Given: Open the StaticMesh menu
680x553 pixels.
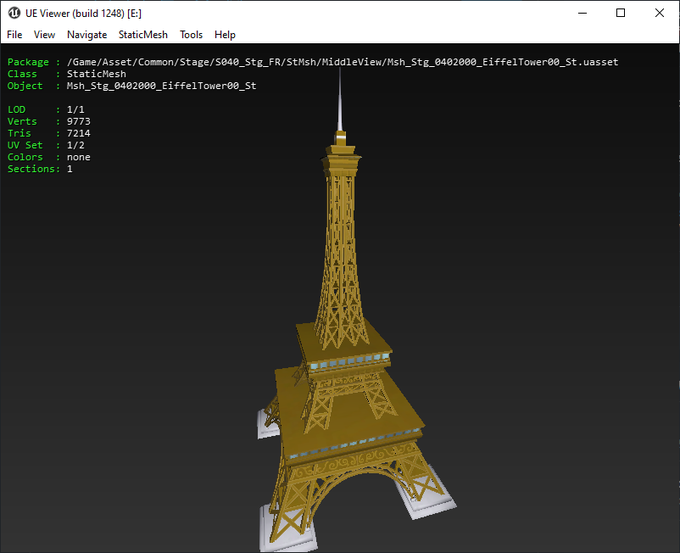Looking at the screenshot, I should click(143, 34).
